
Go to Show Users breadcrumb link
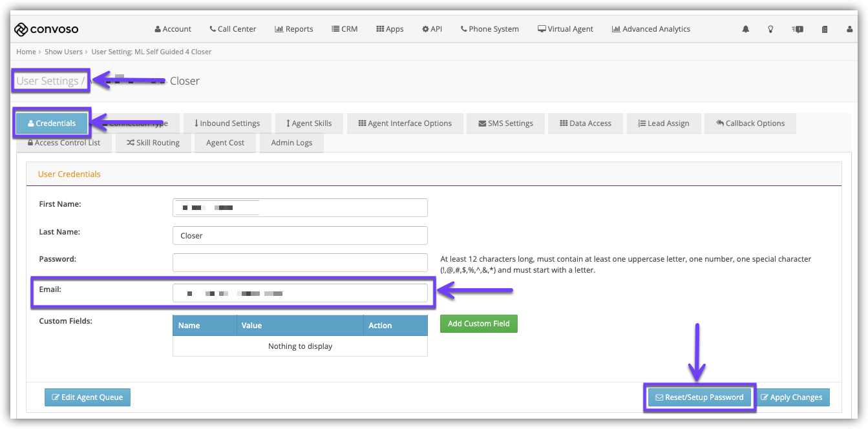point(63,52)
